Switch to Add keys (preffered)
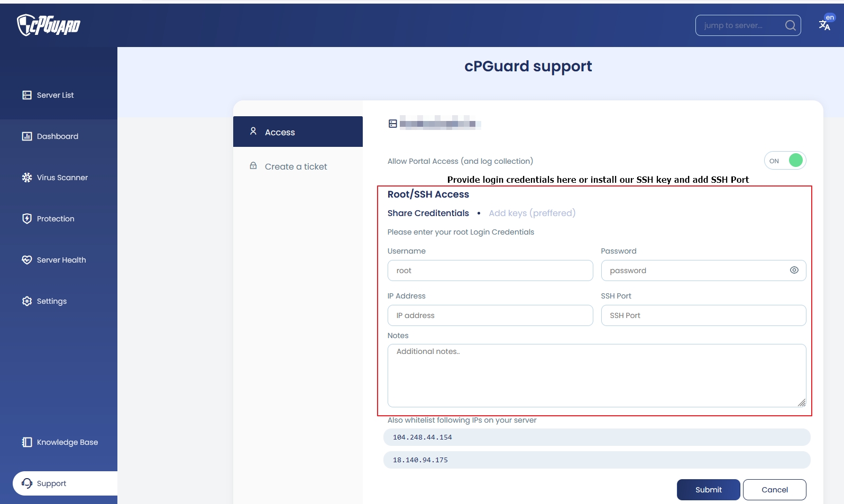The height and width of the screenshot is (504, 844). 532,213
